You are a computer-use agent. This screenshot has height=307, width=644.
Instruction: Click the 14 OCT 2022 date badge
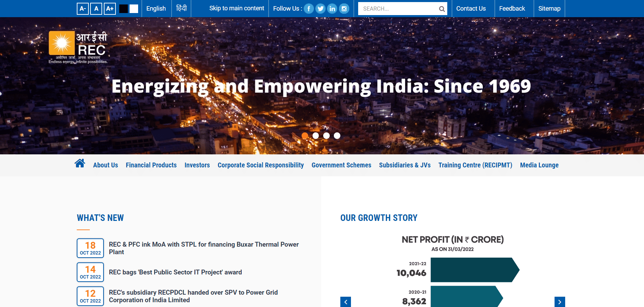(90, 272)
